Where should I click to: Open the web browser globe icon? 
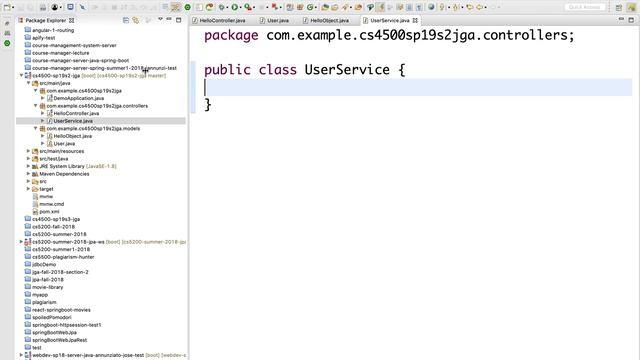(x=431, y=7)
